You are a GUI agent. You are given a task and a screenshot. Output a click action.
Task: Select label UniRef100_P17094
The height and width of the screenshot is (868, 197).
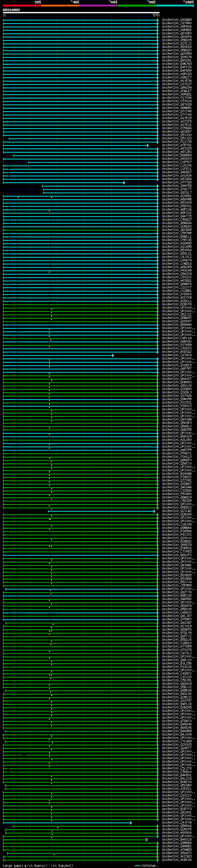[x=177, y=98]
